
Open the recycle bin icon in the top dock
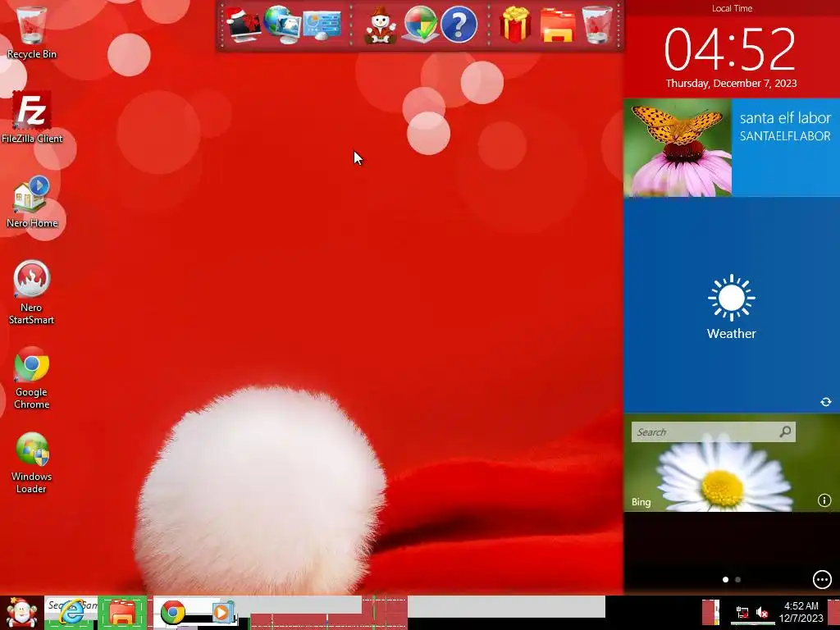pos(597,25)
